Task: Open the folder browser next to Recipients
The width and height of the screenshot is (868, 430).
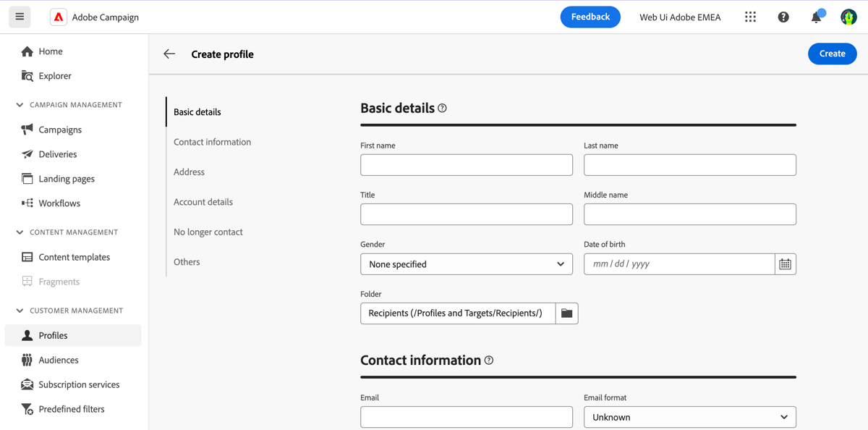Action: pos(567,313)
